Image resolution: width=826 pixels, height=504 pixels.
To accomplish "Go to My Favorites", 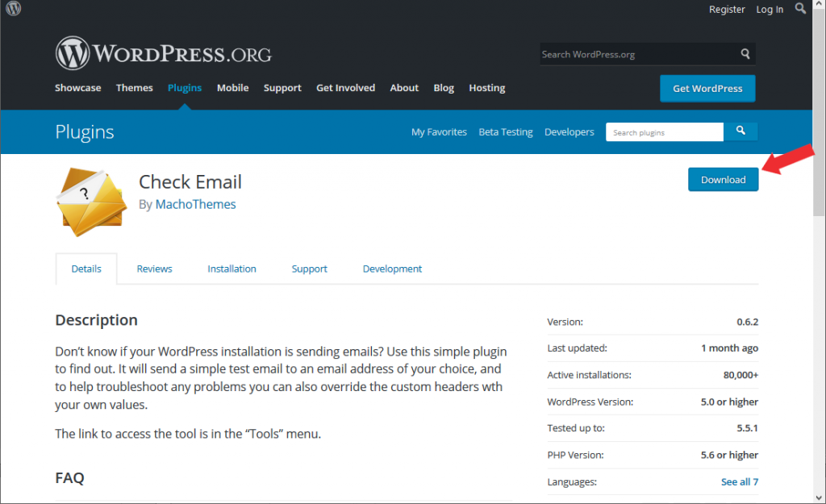I will point(439,132).
